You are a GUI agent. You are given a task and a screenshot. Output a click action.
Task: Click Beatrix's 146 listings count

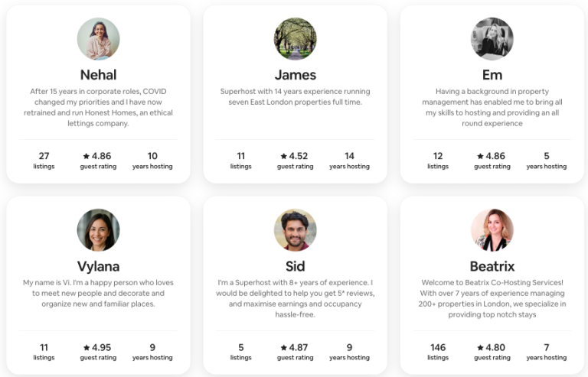click(x=438, y=352)
